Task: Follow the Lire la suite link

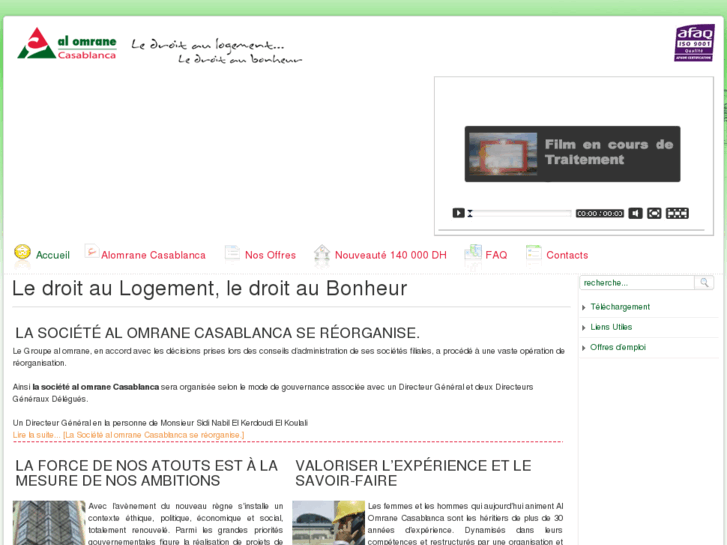Action: [x=128, y=435]
